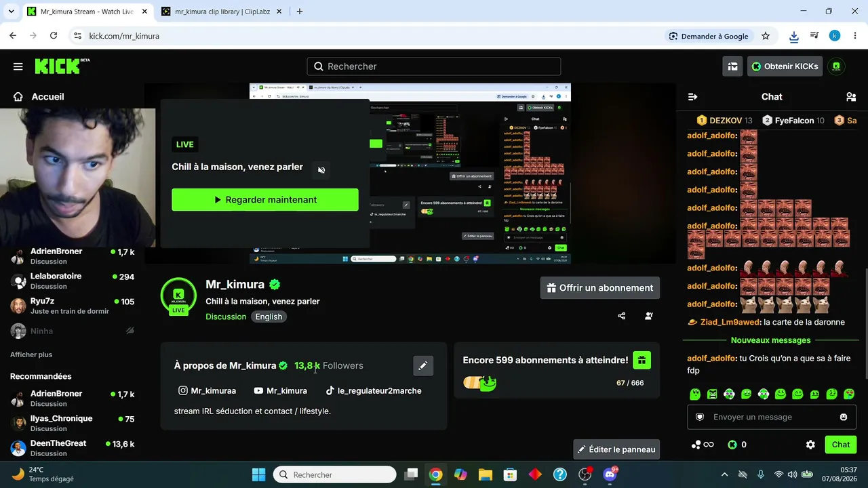Viewport: 868px width, 488px height.
Task: Click the subscription goal progress bar
Action: [480, 383]
